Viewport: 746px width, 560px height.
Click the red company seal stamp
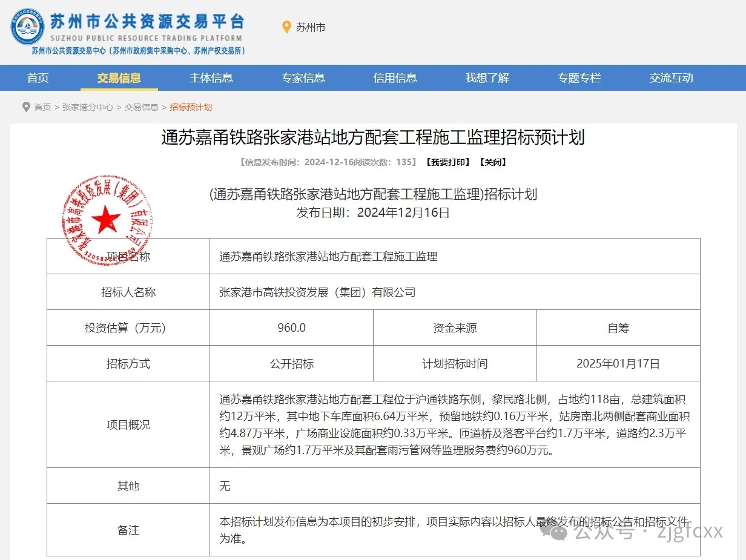pyautogui.click(x=107, y=220)
